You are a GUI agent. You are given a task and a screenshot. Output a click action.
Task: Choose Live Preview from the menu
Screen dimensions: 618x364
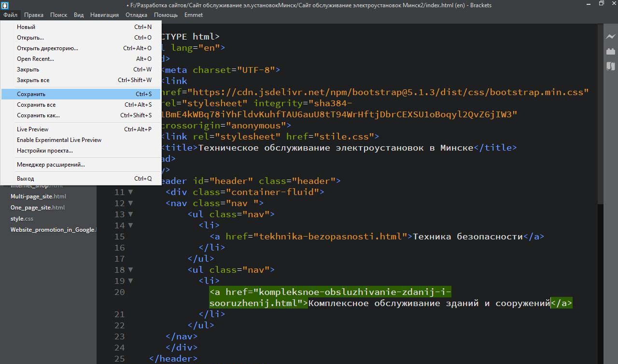33,129
